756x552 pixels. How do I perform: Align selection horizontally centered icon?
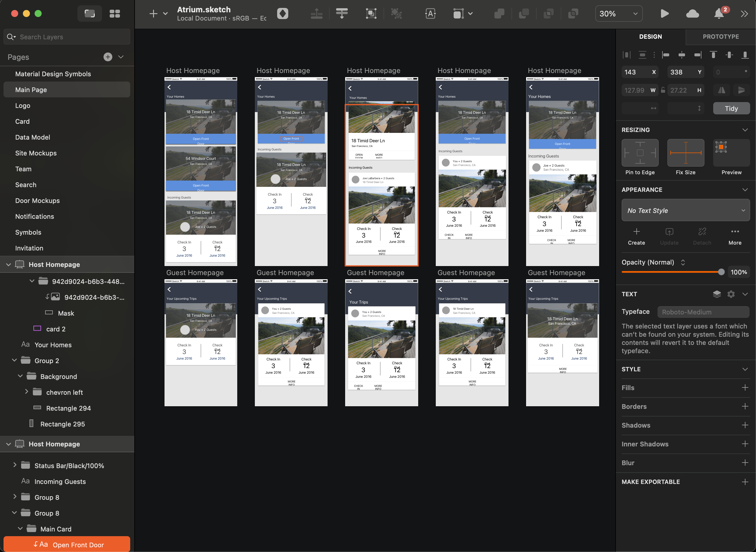pos(682,55)
